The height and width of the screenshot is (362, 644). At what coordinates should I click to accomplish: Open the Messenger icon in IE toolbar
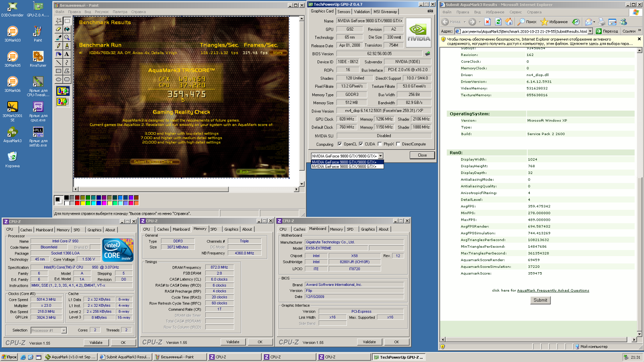[623, 22]
